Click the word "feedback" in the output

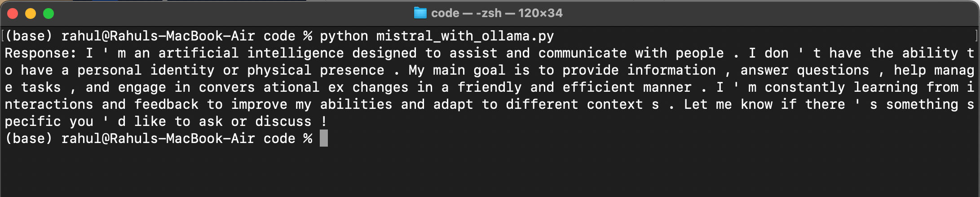(x=166, y=104)
